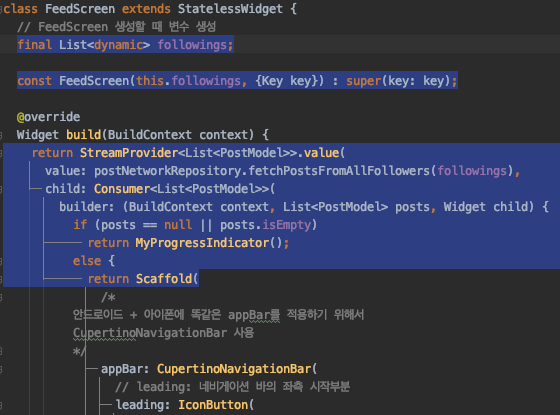The image size is (560, 415).
Task: Click the "postNetworkRepository" identifier
Action: tap(168, 171)
